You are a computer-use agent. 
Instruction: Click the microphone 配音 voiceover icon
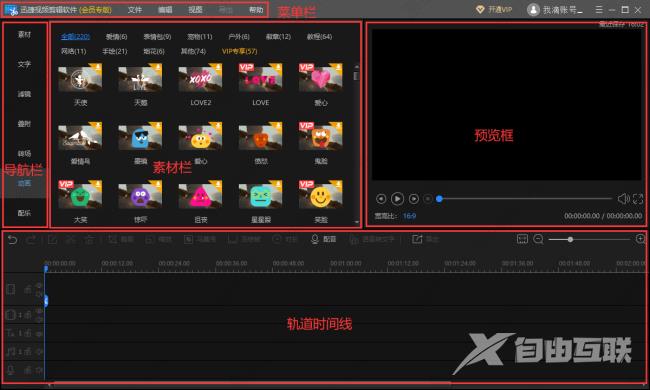[315, 239]
